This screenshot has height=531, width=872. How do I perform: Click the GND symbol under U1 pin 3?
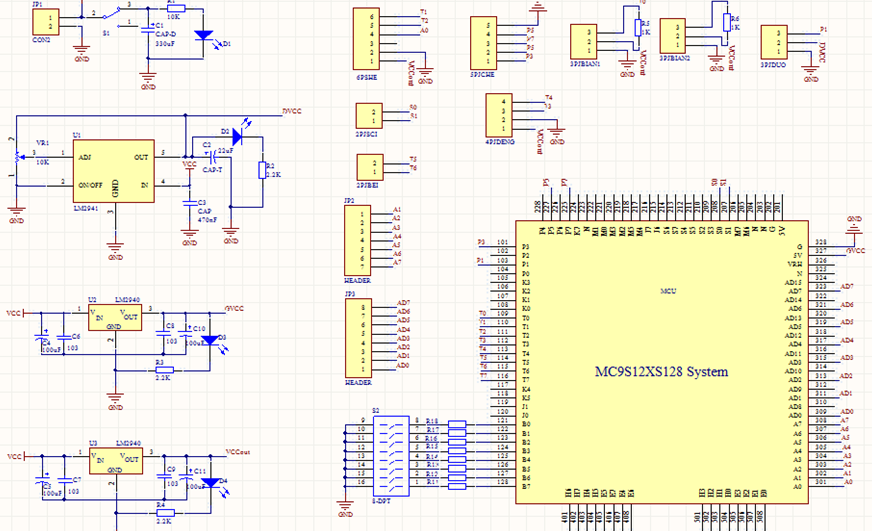(115, 251)
